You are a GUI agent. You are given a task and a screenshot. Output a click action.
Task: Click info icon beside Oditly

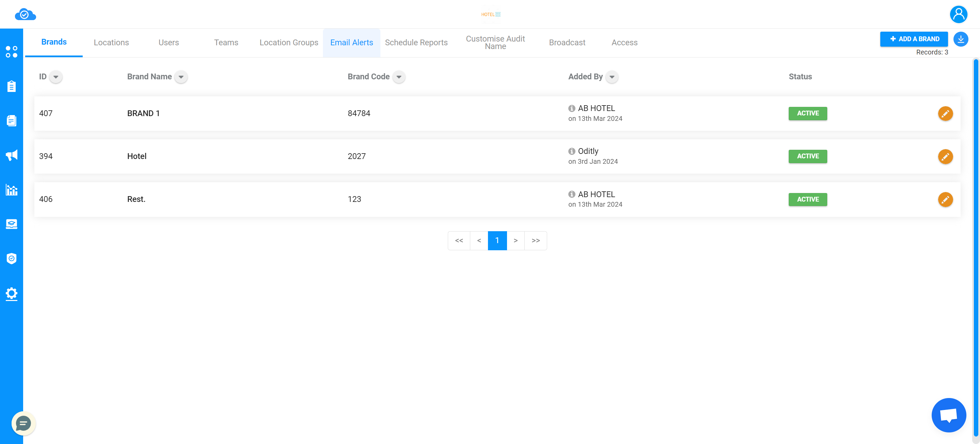[x=571, y=151]
